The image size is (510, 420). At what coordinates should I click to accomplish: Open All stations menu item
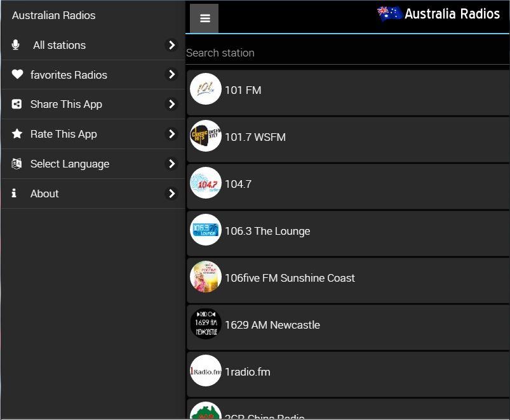[93, 45]
